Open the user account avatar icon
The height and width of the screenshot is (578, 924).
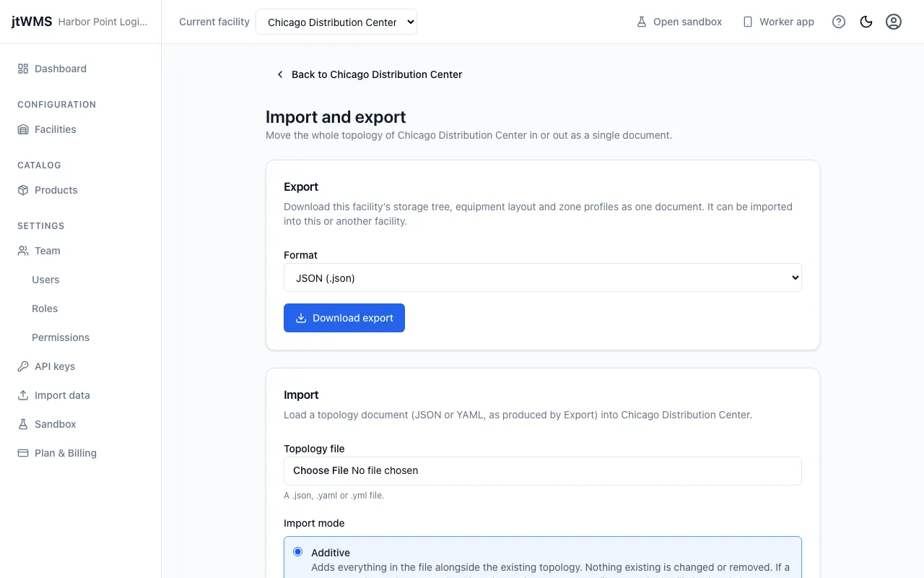pos(894,22)
